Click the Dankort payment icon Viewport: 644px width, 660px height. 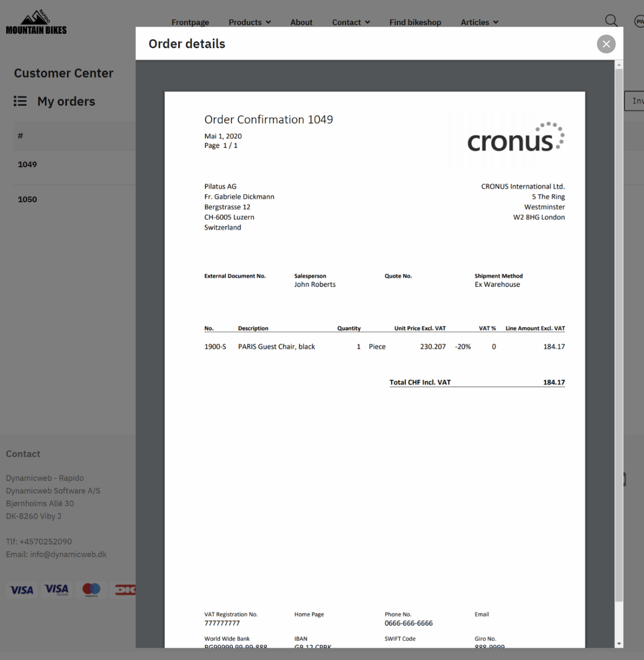click(125, 590)
